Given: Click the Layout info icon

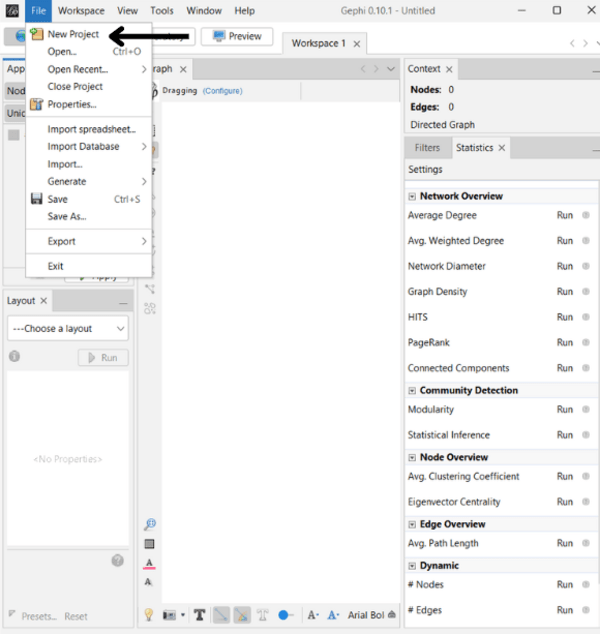Looking at the screenshot, I should [14, 356].
